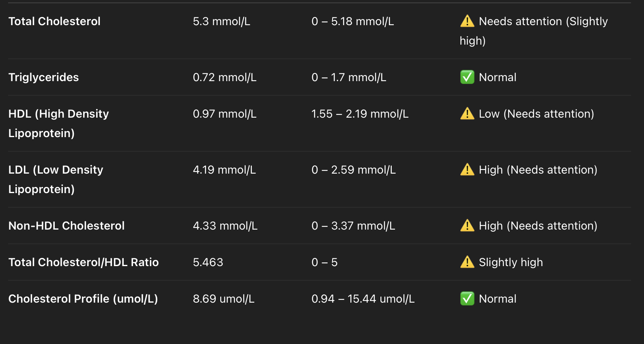This screenshot has height=344, width=644.
Task: Click the 0 – 3.37 mmol/L reference range
Action: pyautogui.click(x=353, y=226)
